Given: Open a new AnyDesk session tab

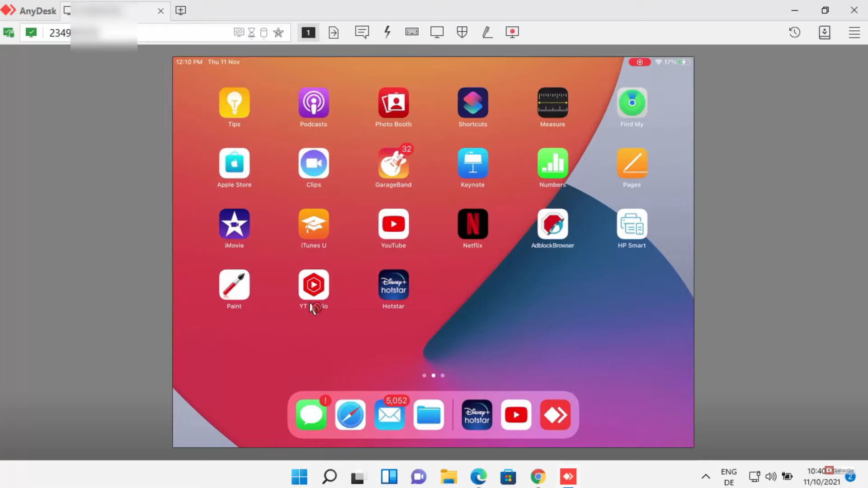Looking at the screenshot, I should pyautogui.click(x=180, y=10).
